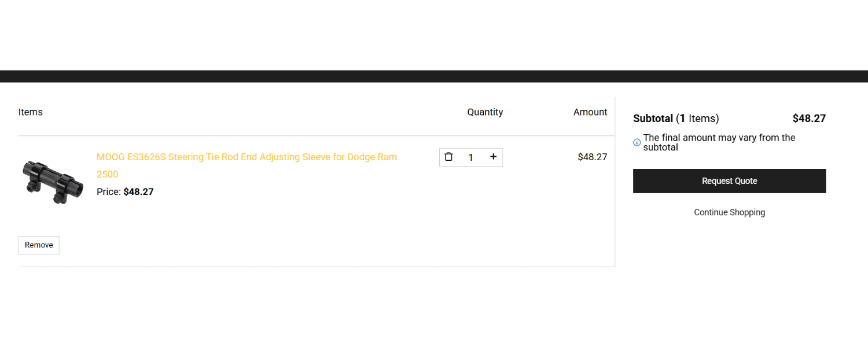This screenshot has height=347, width=868.
Task: Follow the Continue Shopping link
Action: tap(729, 212)
